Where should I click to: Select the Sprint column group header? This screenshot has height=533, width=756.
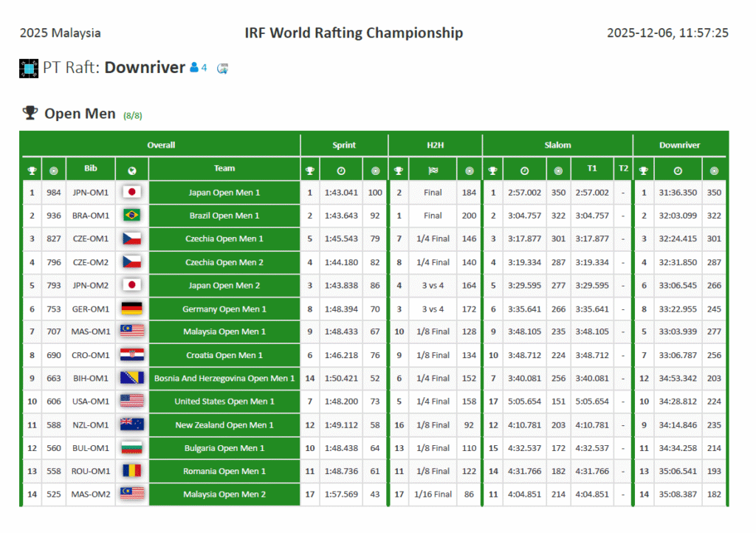tap(344, 145)
